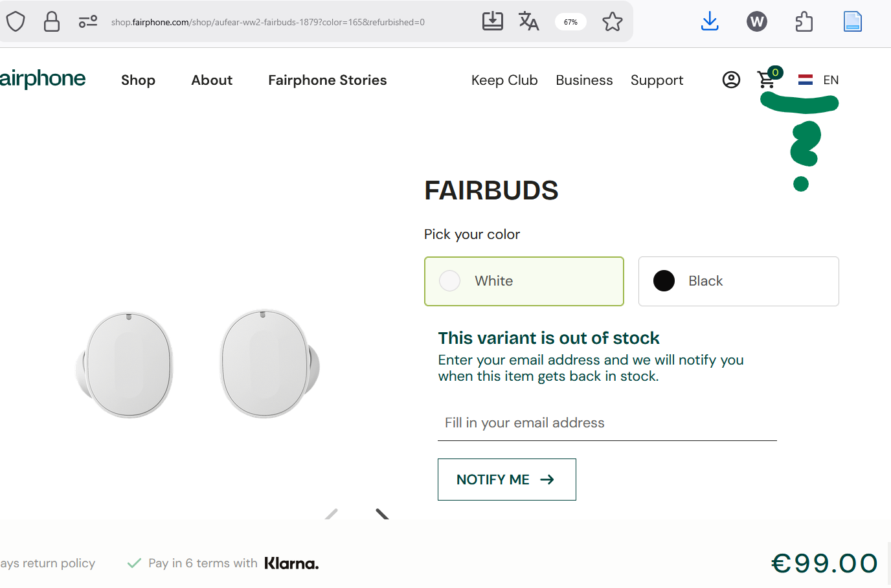Image resolution: width=891 pixels, height=588 pixels.
Task: Open the user account icon
Action: pyautogui.click(x=731, y=80)
